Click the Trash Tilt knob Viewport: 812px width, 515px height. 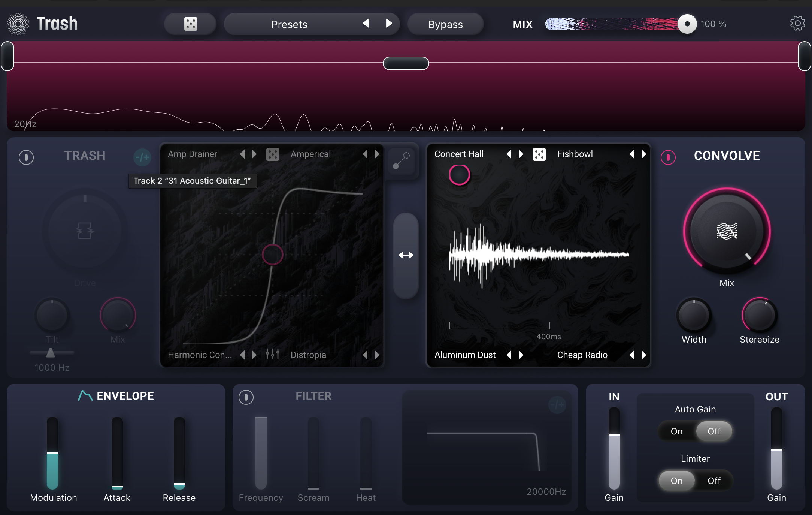point(52,315)
